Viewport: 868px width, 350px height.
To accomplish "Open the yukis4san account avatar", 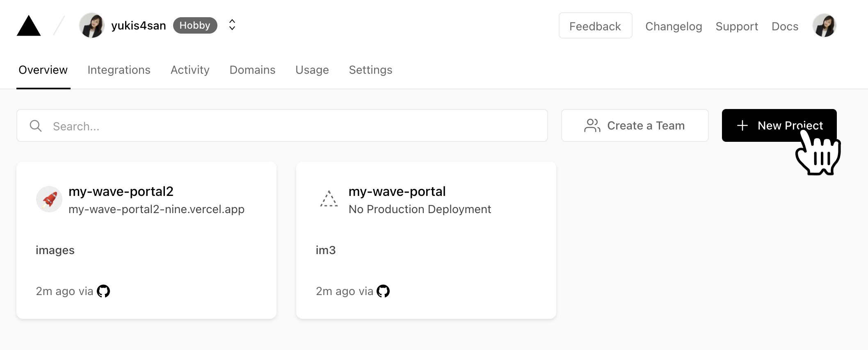I will [x=92, y=25].
